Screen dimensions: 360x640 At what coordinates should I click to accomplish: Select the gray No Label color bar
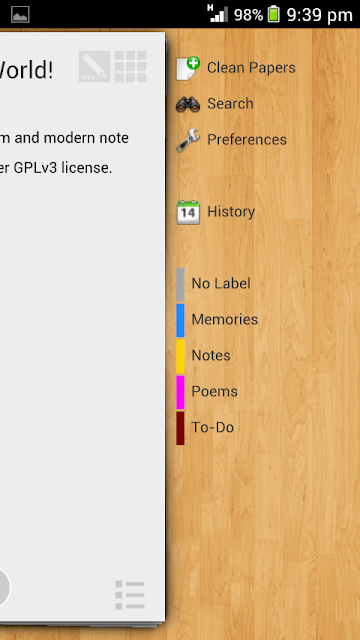180,284
